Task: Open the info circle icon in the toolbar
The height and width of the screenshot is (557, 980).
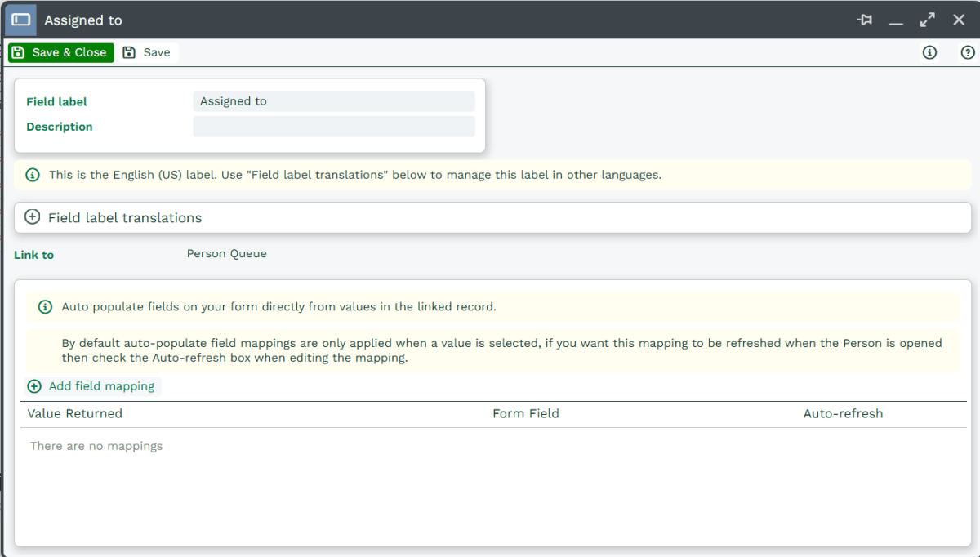Action: [x=929, y=52]
